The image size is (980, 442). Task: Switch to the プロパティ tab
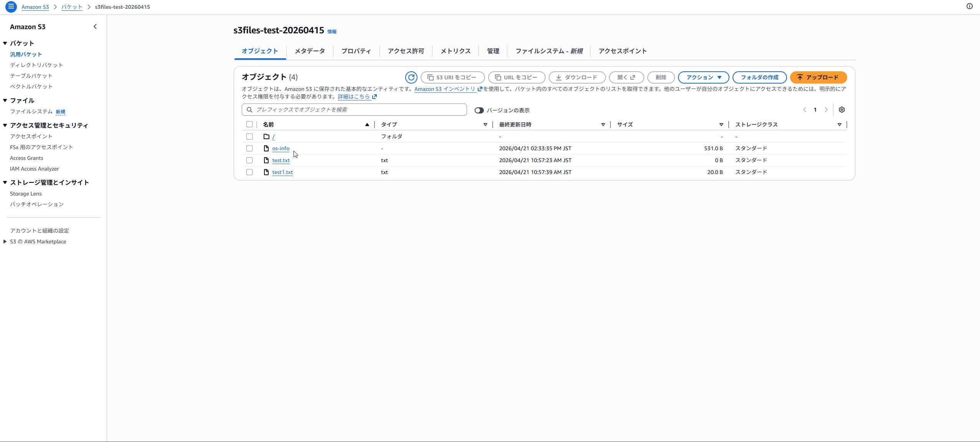point(356,51)
